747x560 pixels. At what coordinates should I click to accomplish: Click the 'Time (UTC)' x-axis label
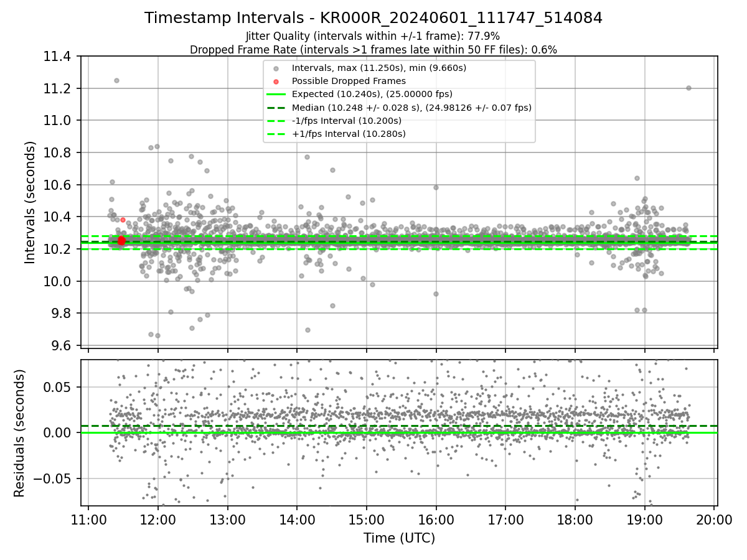(x=399, y=538)
